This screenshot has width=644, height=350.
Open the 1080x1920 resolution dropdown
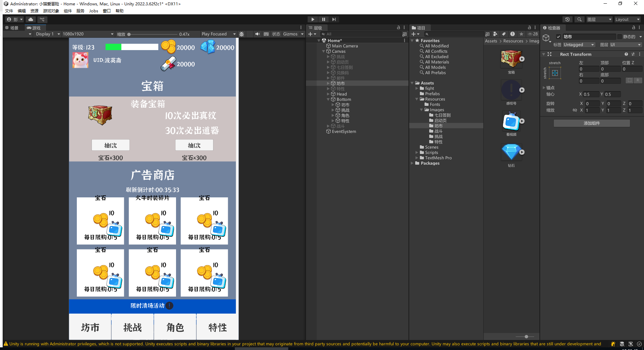coord(88,34)
